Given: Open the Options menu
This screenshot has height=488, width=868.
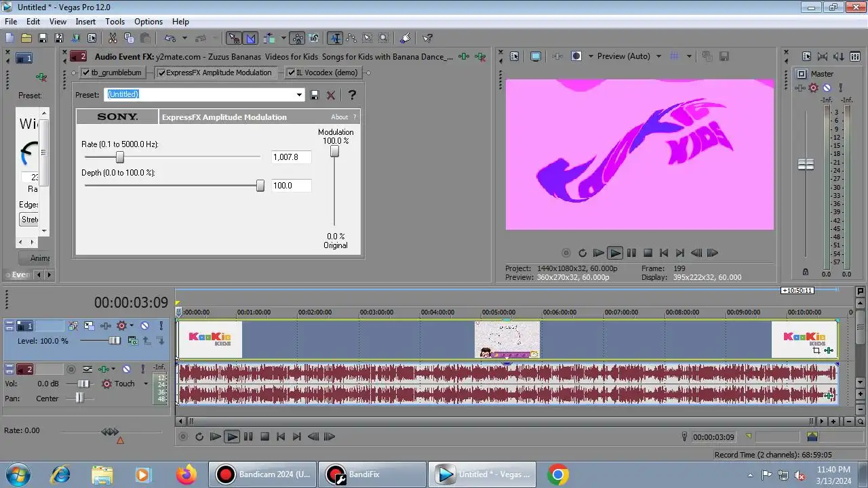Looking at the screenshot, I should (x=149, y=22).
